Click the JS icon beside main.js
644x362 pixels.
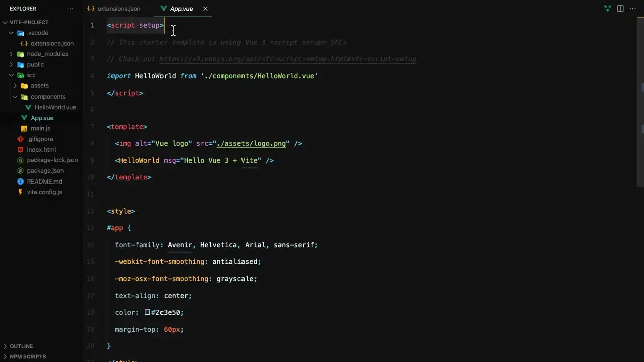[24, 128]
